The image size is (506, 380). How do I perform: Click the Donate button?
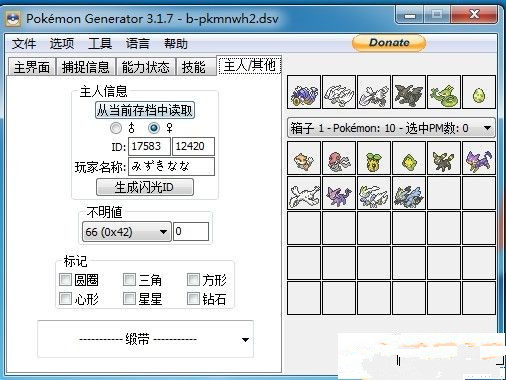coord(389,43)
